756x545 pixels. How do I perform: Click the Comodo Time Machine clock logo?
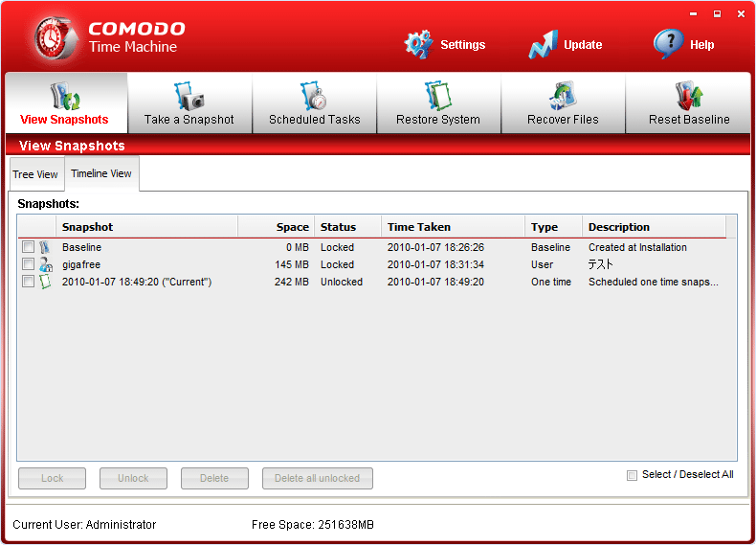(x=56, y=38)
